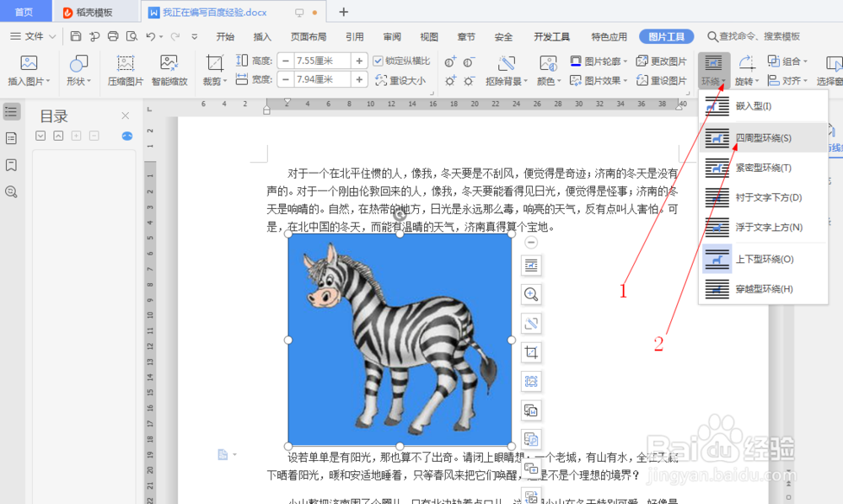Click 压缩图片 (Compress Picture)
The image size is (843, 504).
(126, 71)
